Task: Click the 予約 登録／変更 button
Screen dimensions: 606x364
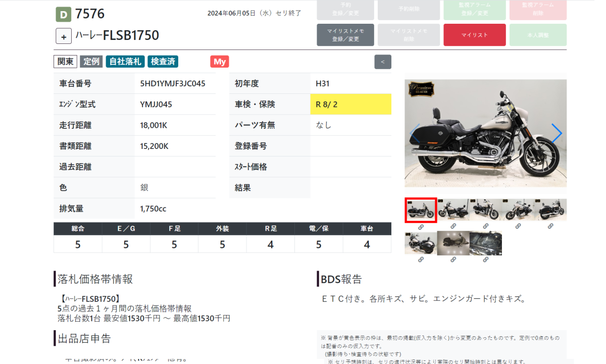Action: coord(345,10)
